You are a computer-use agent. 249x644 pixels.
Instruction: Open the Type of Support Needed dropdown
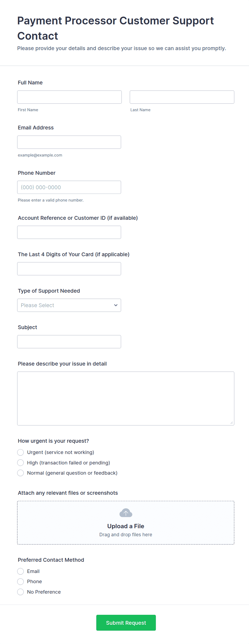coord(69,305)
